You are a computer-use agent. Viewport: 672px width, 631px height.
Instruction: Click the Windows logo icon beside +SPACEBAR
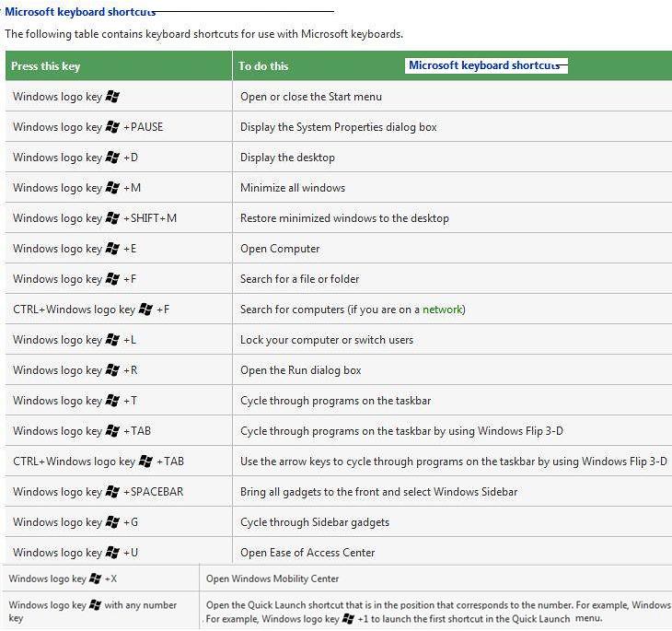point(112,492)
